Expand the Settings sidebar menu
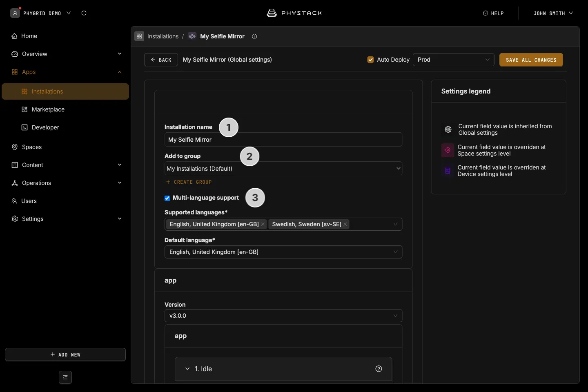 [x=120, y=219]
